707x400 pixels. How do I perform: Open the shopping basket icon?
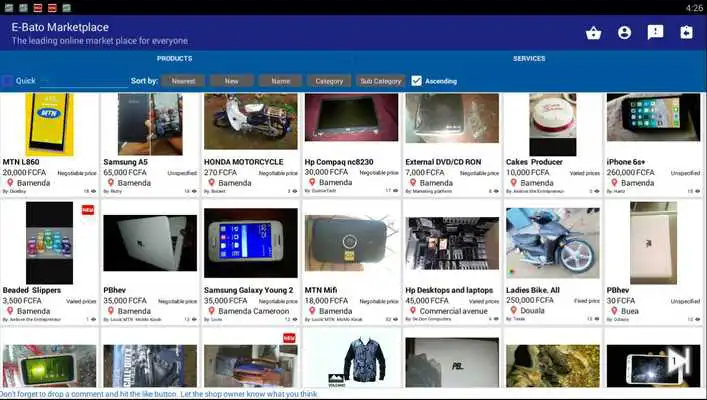coord(593,33)
